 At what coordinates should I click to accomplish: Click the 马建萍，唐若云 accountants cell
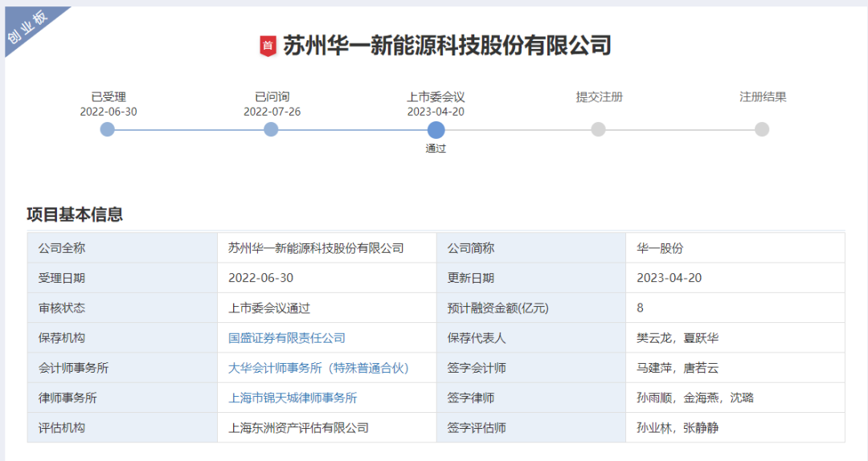click(678, 368)
